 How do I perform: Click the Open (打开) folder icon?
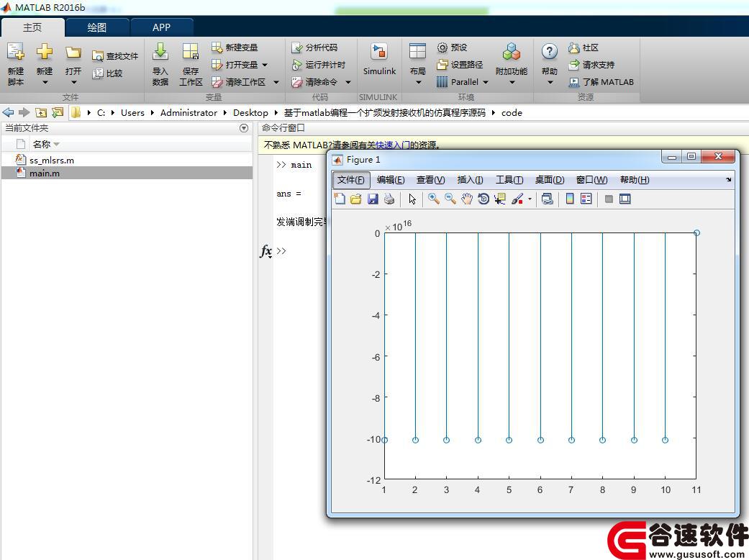click(x=73, y=52)
